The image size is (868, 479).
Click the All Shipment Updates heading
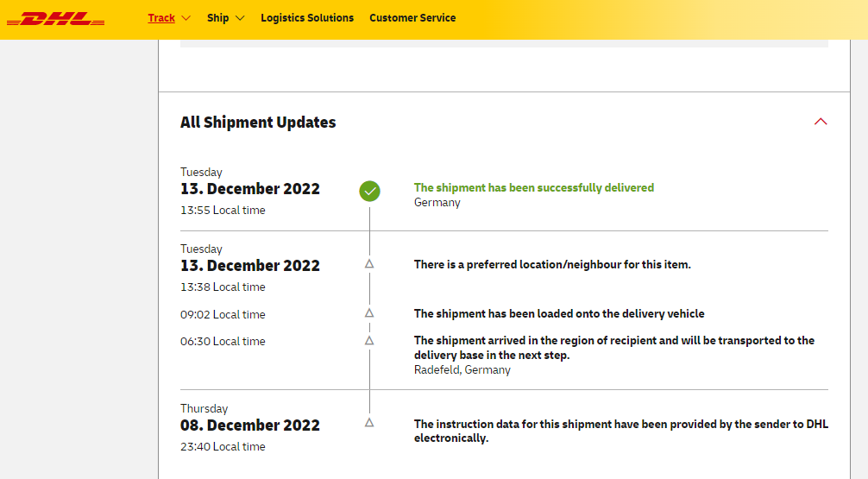[258, 123]
